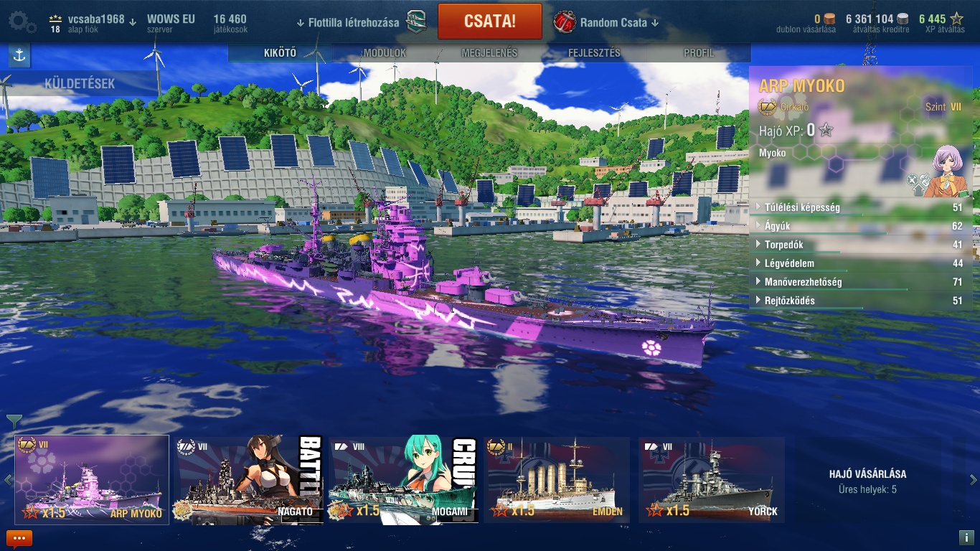Switch to the MODULOK tab
This screenshot has height=551, width=980.
point(385,53)
